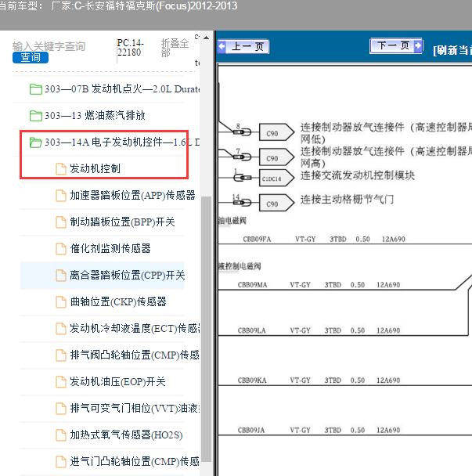472x476 pixels.
Task: Click page icon beside 发动机控制
Action: [61, 169]
